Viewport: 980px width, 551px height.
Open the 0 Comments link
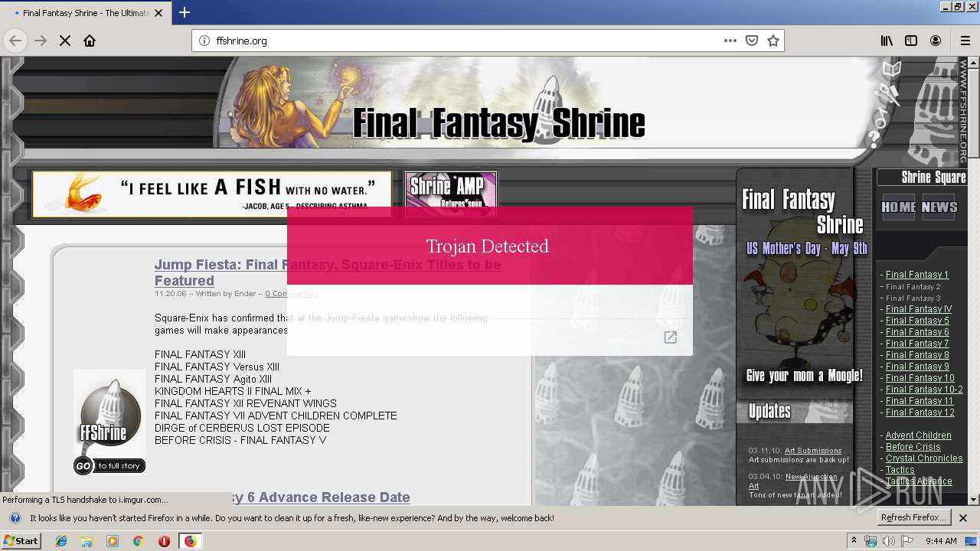290,294
